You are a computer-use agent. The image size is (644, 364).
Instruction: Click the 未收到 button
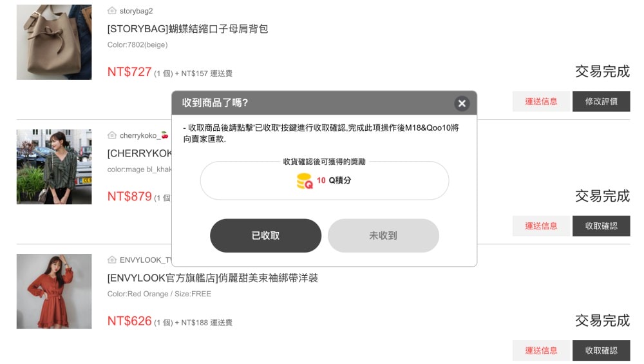click(383, 236)
